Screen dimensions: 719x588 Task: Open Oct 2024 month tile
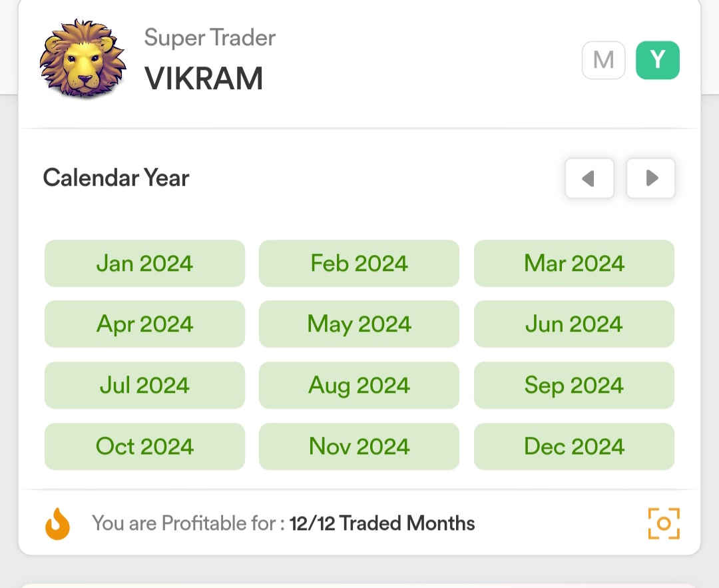pyautogui.click(x=145, y=446)
